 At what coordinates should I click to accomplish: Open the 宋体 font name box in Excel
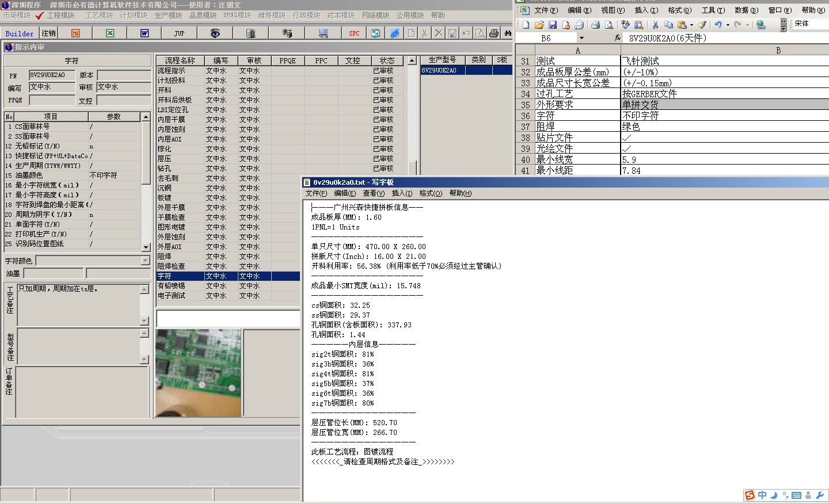pyautogui.click(x=811, y=24)
